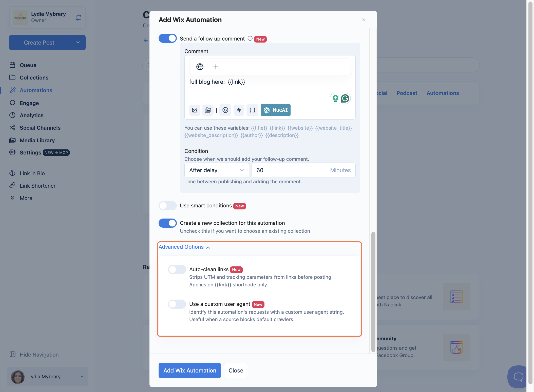Insert the {{website}} variable
This screenshot has width=534, height=392.
pos(300,128)
